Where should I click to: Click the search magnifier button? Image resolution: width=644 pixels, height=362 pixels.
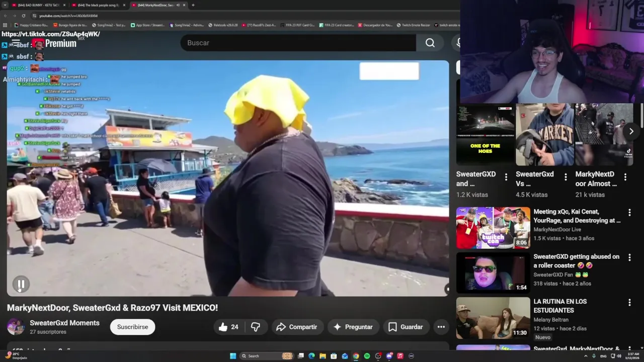(x=430, y=43)
